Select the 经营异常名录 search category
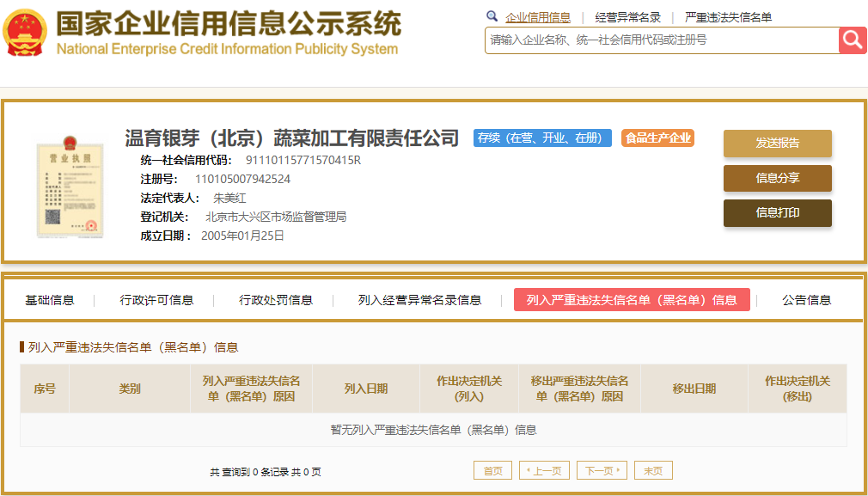Viewport: 868px width, 496px height. [x=627, y=17]
